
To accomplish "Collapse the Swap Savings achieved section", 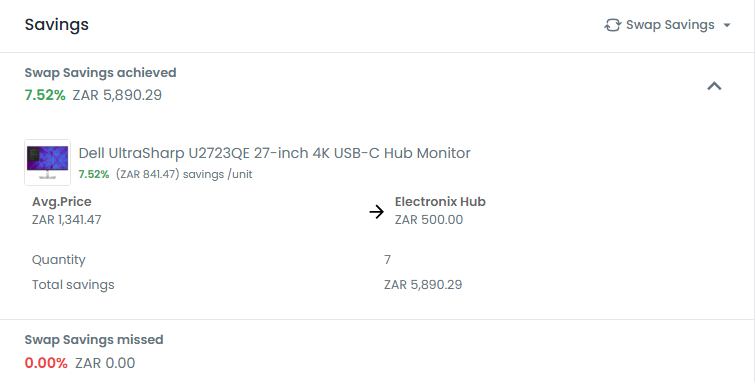I will (x=714, y=86).
